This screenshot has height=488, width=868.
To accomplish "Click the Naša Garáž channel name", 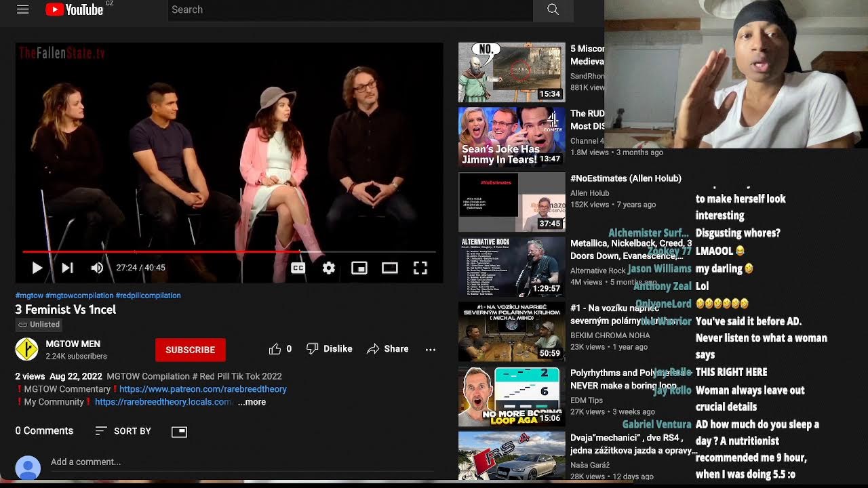I will 590,465.
